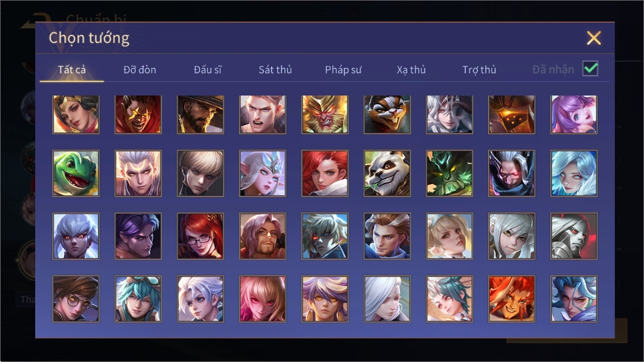Switch to the Pháp sư tab
The height and width of the screenshot is (362, 644).
pos(343,70)
